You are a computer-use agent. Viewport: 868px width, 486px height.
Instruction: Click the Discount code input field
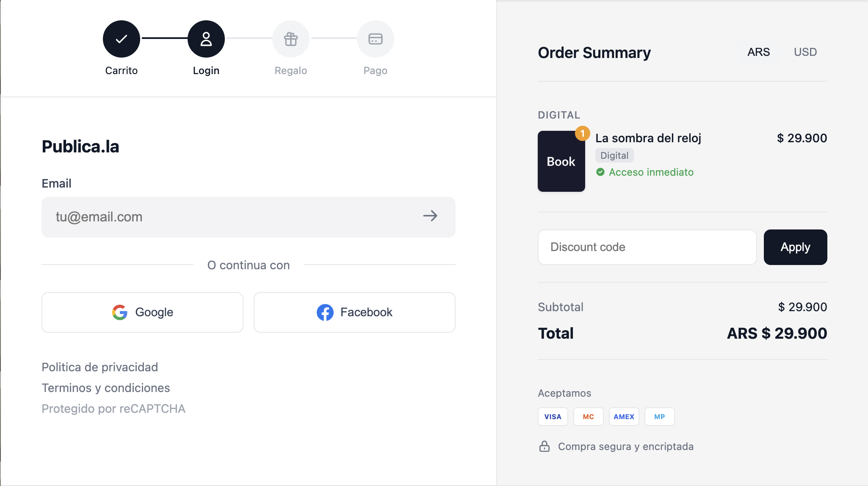647,247
